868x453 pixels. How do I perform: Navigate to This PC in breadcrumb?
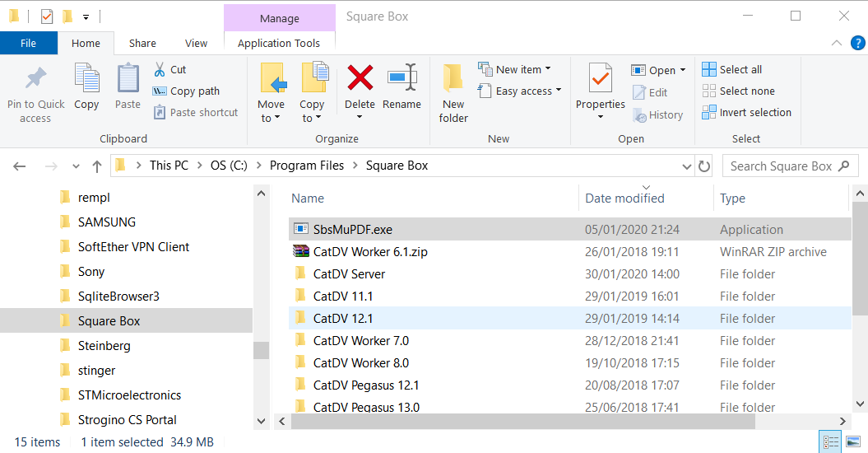coord(169,166)
